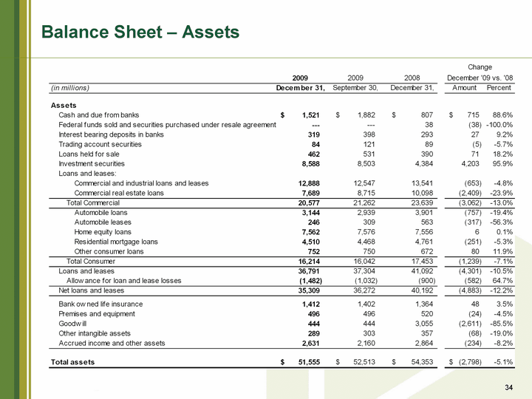Select the 'Home equity loans' row label
The width and height of the screenshot is (532, 399).
coord(103,232)
